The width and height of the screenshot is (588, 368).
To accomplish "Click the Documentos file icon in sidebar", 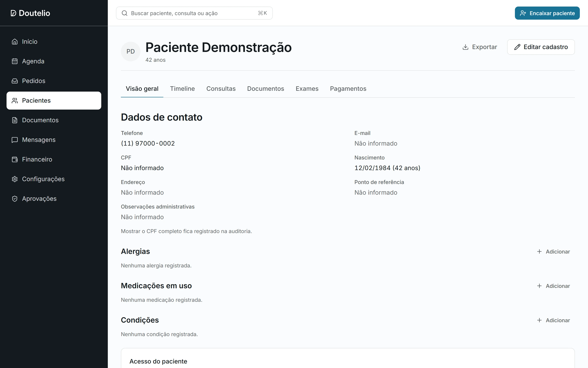I will (15, 120).
